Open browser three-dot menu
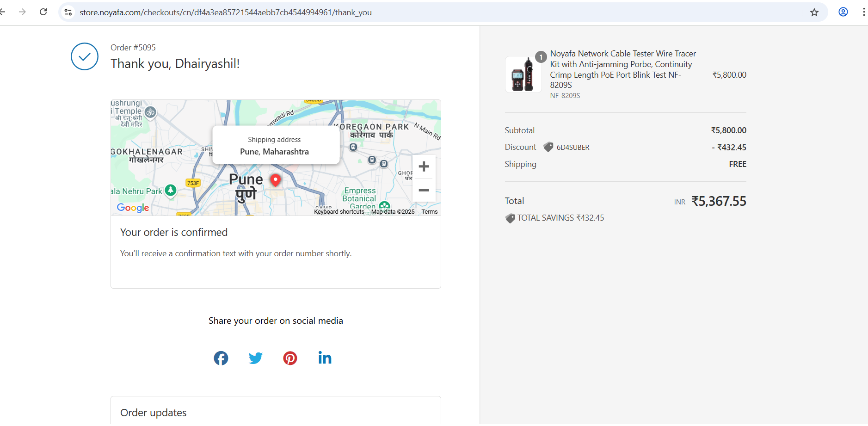The image size is (868, 426). (863, 12)
